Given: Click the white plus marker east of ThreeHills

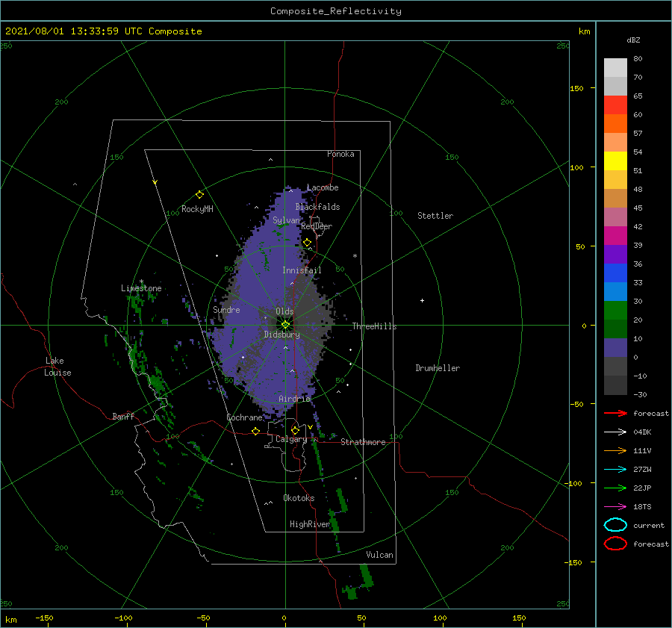Looking at the screenshot, I should [x=422, y=300].
